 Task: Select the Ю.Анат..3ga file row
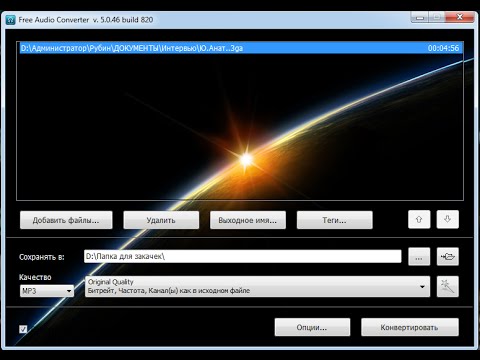point(240,48)
